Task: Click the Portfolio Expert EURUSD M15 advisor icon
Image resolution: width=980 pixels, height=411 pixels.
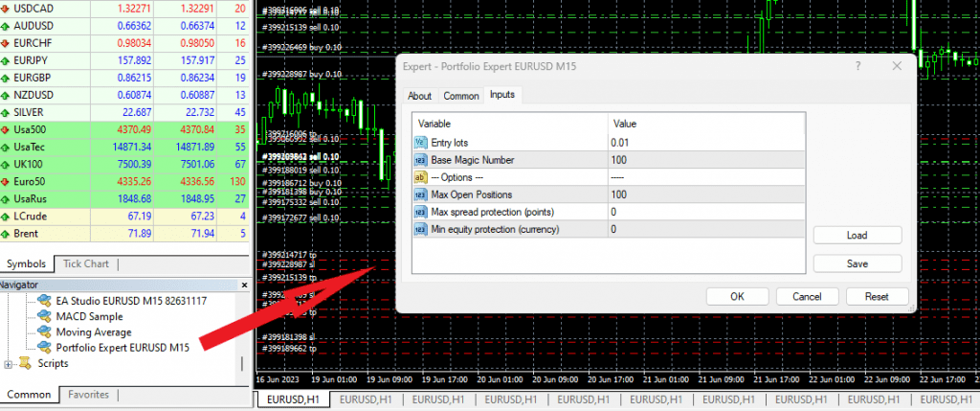Action: click(44, 347)
